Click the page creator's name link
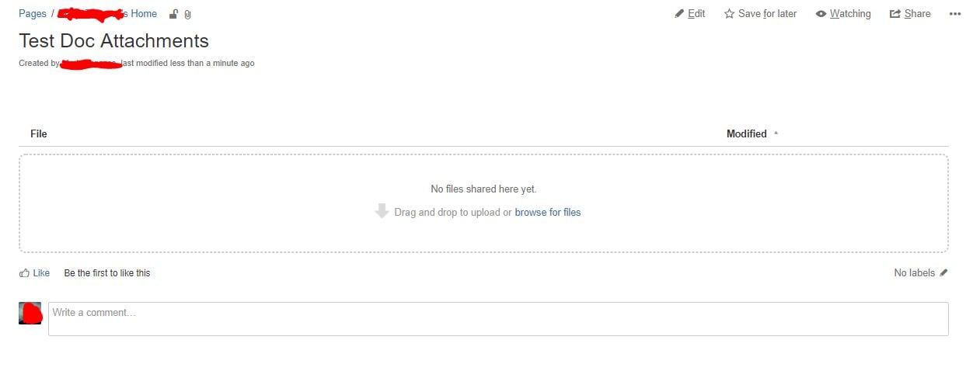 point(90,63)
